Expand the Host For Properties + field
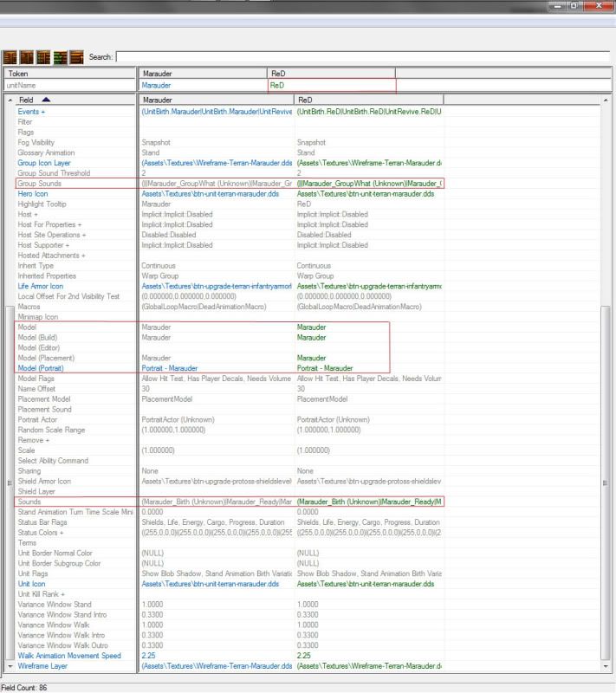The width and height of the screenshot is (616, 693). click(49, 224)
